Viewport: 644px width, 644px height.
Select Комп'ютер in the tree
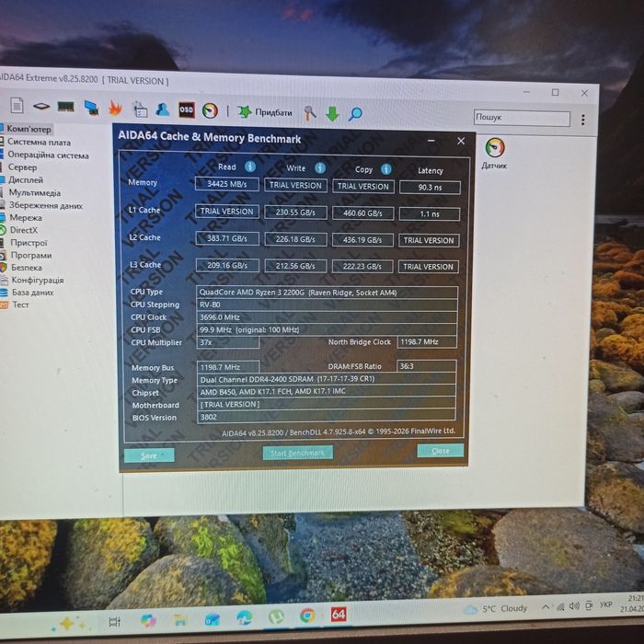click(x=29, y=129)
